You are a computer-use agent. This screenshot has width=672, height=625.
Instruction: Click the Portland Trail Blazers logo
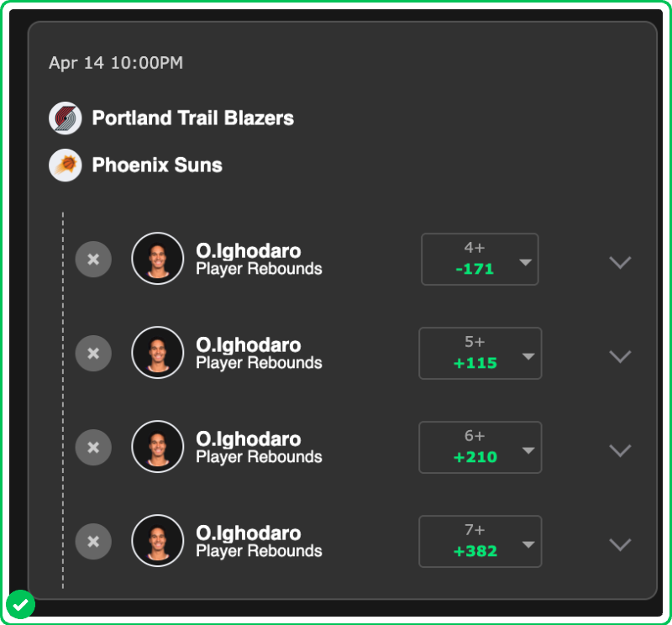click(x=66, y=118)
